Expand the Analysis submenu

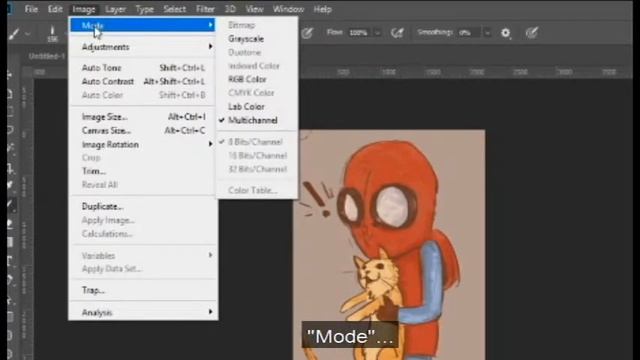pyautogui.click(x=142, y=312)
